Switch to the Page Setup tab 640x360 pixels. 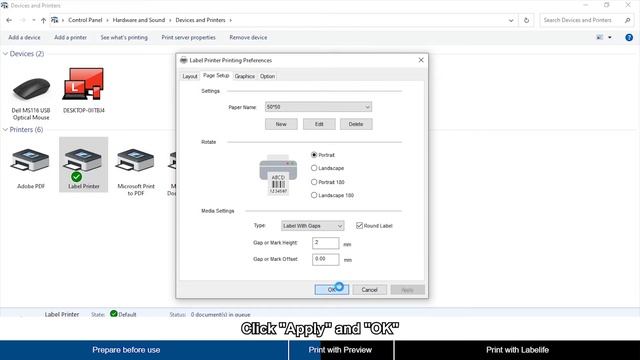pyautogui.click(x=216, y=76)
